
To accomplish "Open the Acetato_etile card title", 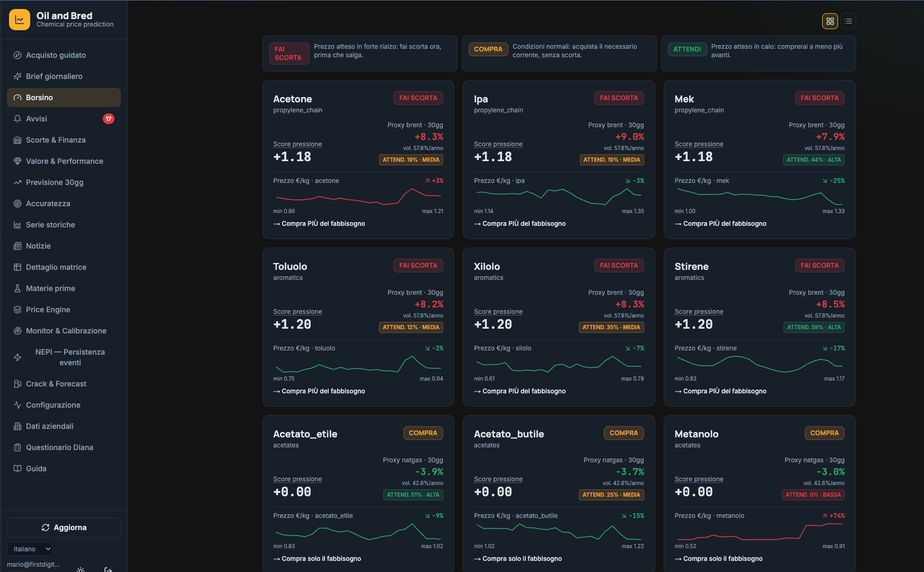I will (305, 434).
